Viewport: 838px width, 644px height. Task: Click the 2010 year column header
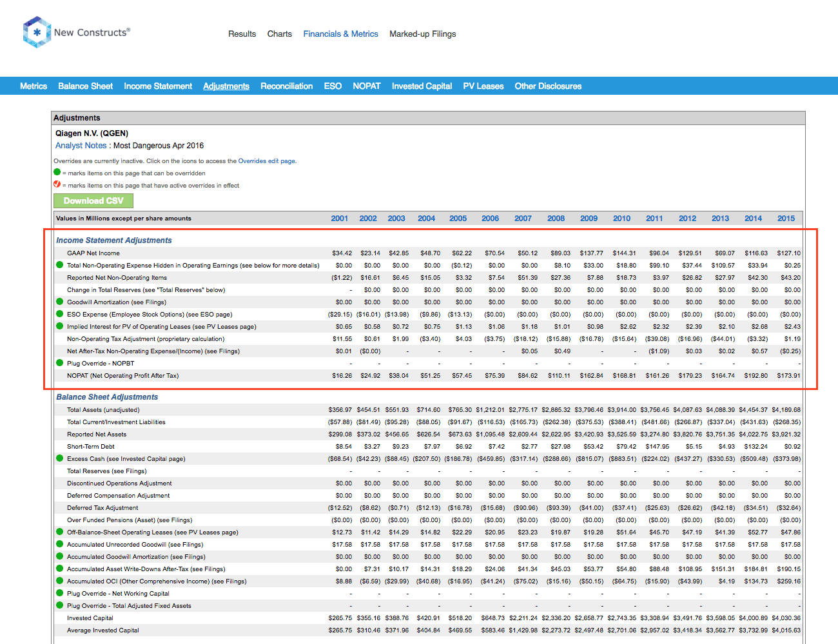coord(622,219)
